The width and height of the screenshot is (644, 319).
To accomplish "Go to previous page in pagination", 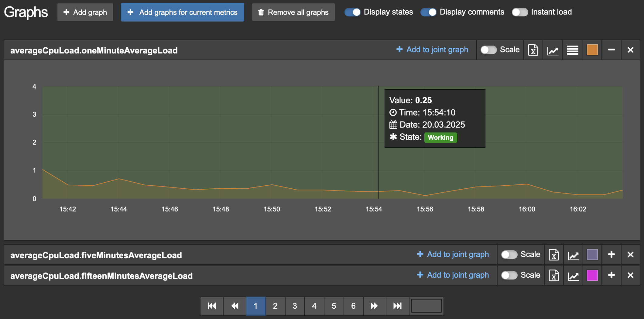I will tap(235, 306).
